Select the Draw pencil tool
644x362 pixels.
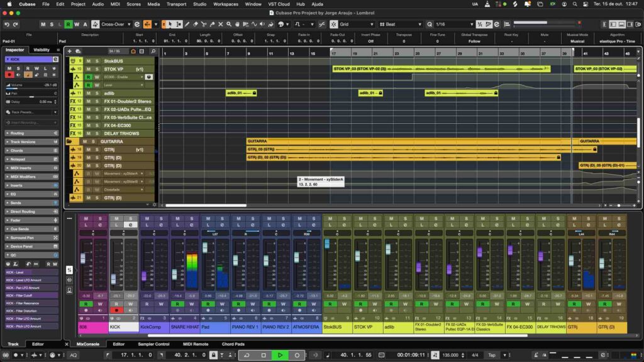187,25
